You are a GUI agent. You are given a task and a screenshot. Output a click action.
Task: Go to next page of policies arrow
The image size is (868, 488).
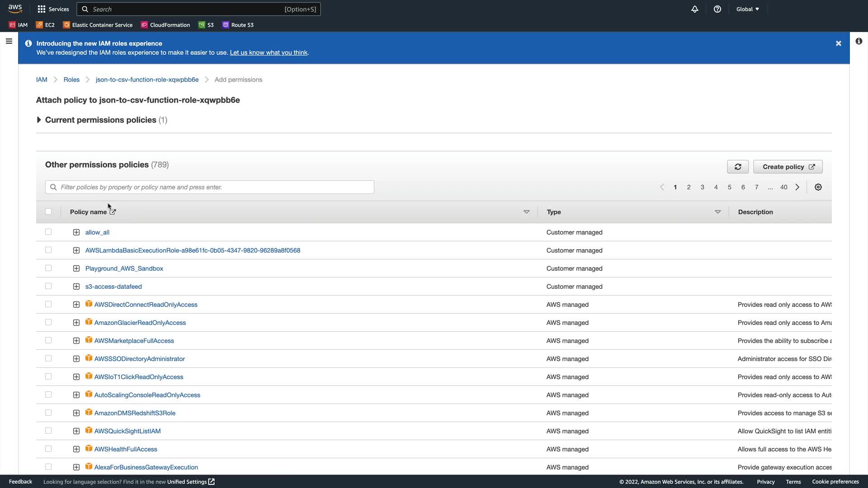(x=797, y=187)
